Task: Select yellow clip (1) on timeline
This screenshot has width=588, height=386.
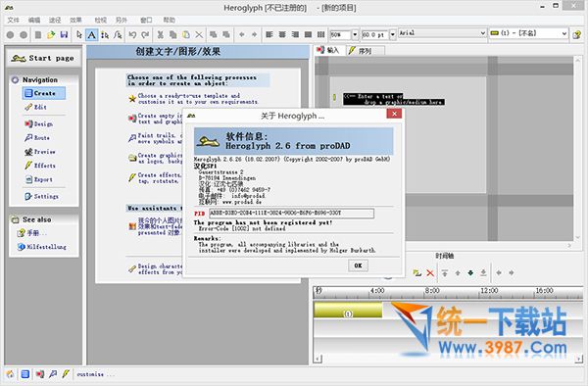Action: tap(348, 310)
